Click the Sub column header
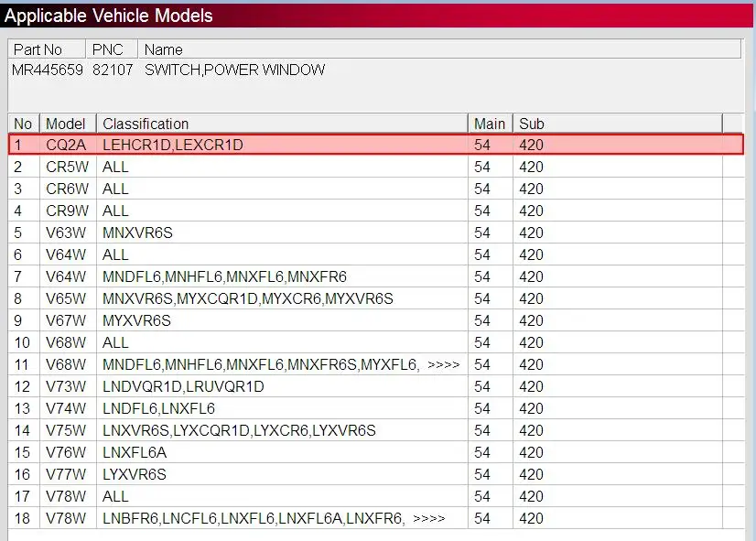 [618, 124]
